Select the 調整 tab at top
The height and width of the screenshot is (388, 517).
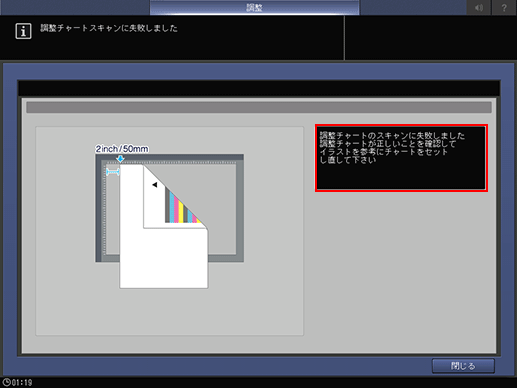255,7
